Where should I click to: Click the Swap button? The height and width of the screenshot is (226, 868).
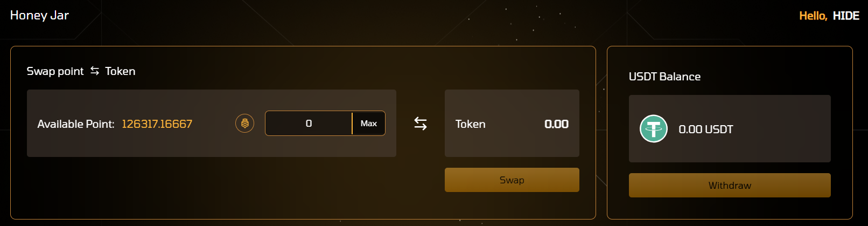(512, 180)
